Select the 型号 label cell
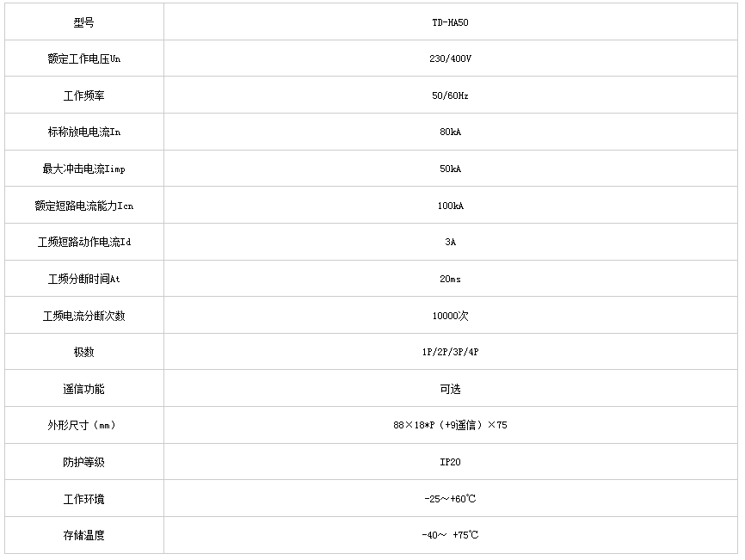 tap(83, 22)
